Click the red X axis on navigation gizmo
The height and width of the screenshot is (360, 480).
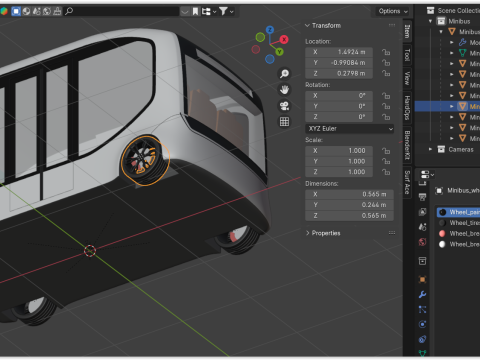point(284,40)
